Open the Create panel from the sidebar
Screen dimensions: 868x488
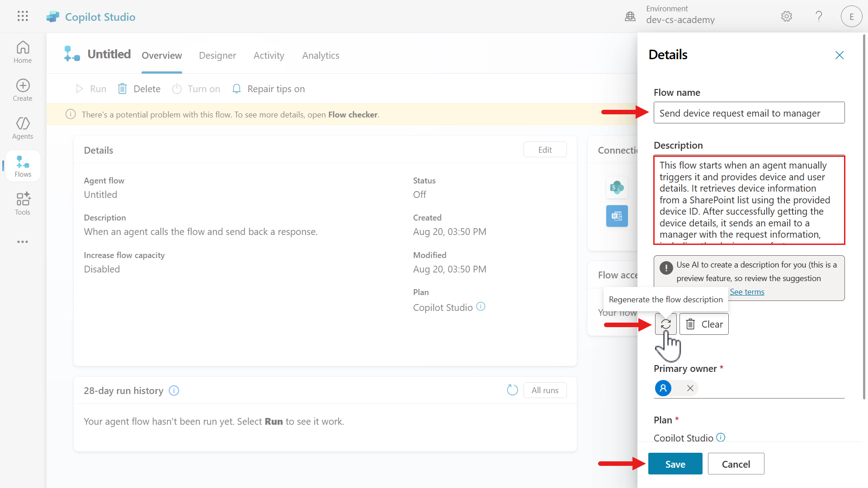coord(22,89)
